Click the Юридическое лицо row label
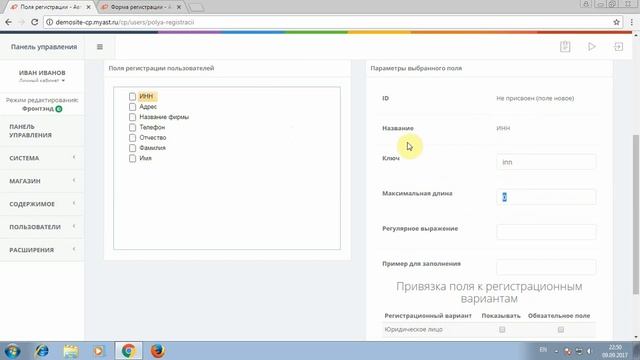The image size is (640, 360). pyautogui.click(x=413, y=329)
